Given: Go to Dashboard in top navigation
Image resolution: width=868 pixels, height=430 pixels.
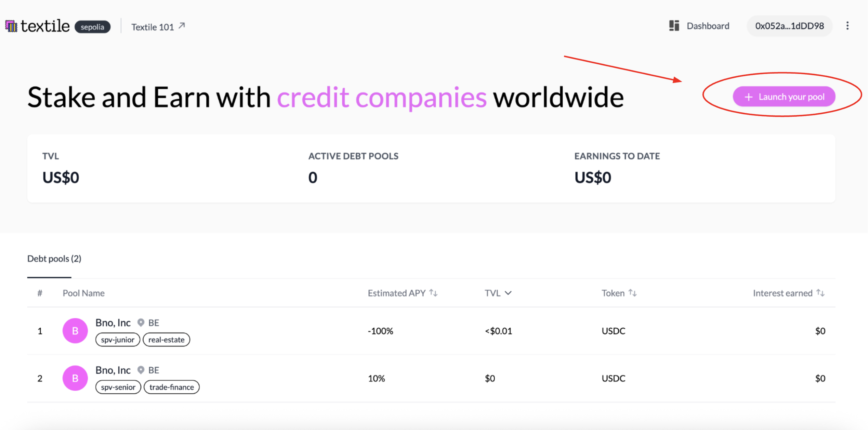Looking at the screenshot, I should [x=708, y=26].
